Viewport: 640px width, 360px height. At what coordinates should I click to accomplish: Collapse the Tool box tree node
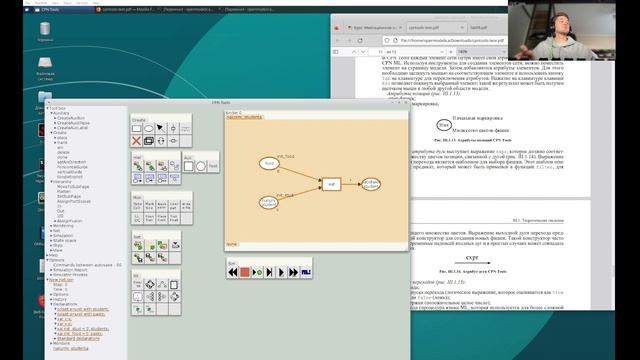pyautogui.click(x=48, y=108)
